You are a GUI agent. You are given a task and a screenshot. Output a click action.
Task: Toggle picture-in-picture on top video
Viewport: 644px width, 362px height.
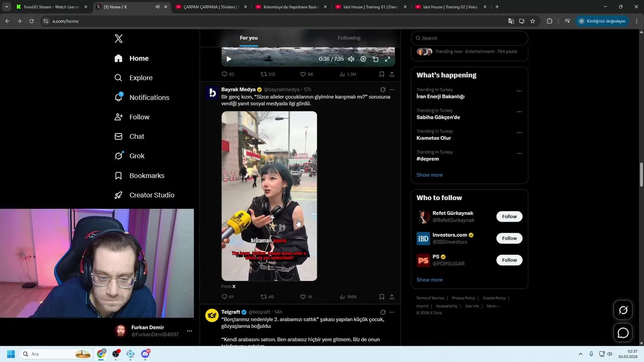(x=375, y=59)
